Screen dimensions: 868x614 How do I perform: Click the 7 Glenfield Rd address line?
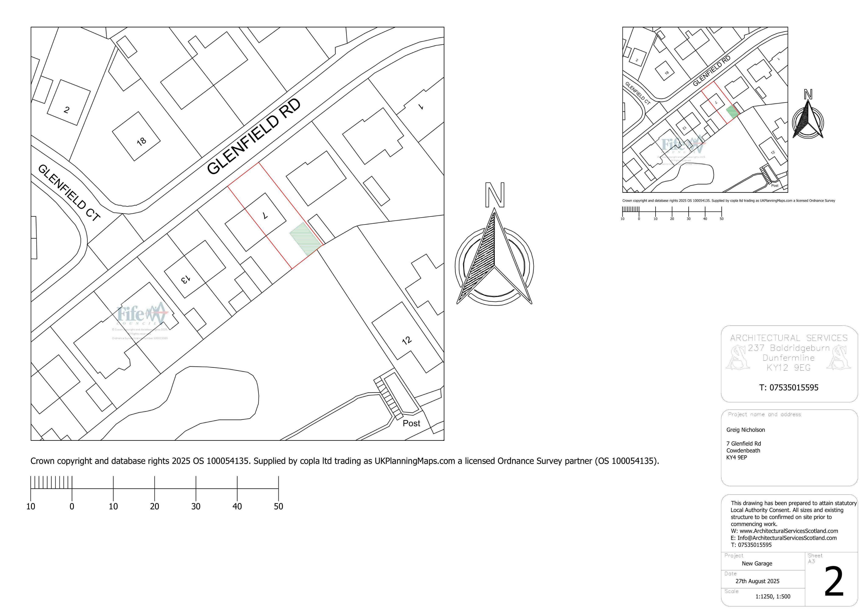tap(744, 443)
